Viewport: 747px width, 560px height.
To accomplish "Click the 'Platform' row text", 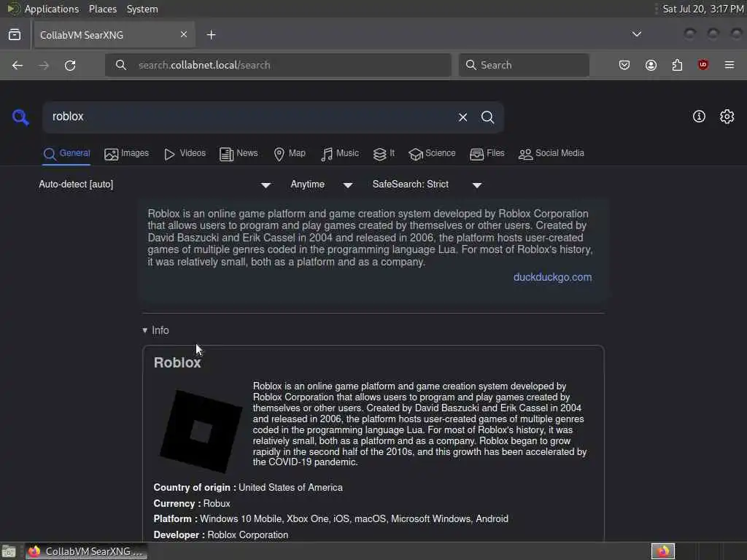I will pos(330,518).
